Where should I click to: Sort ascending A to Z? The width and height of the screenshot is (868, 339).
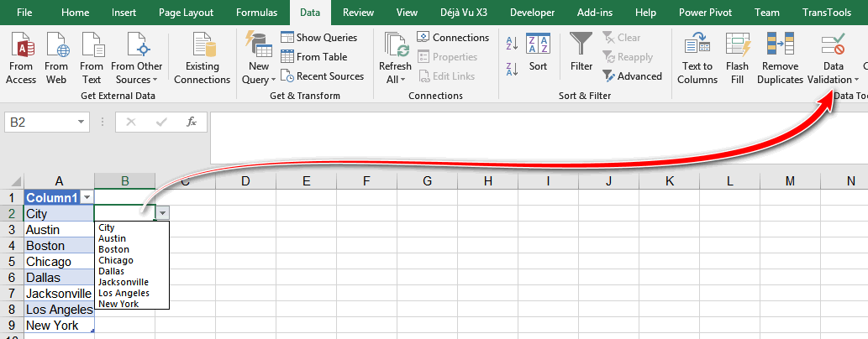(512, 44)
